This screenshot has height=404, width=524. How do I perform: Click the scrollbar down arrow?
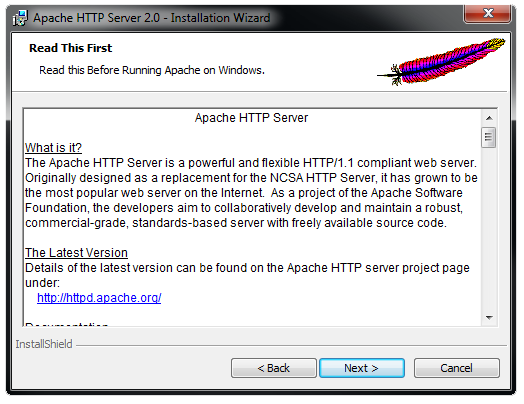click(x=489, y=317)
